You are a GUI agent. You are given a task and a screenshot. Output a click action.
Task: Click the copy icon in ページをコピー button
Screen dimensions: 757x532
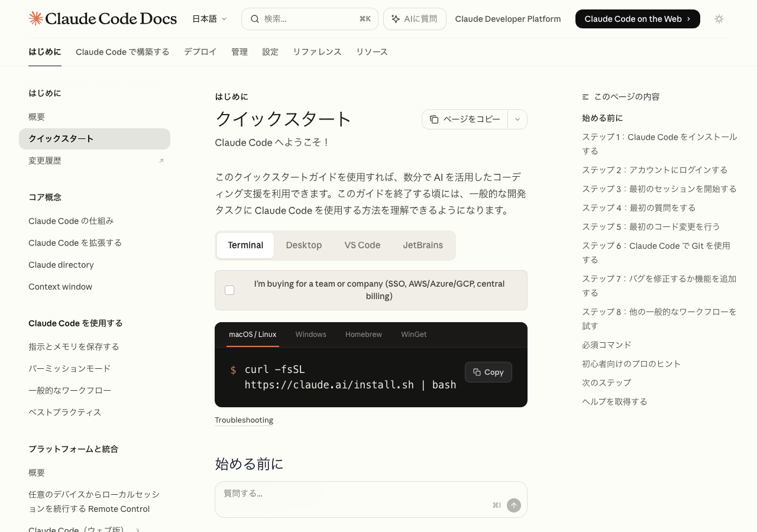pyautogui.click(x=434, y=119)
